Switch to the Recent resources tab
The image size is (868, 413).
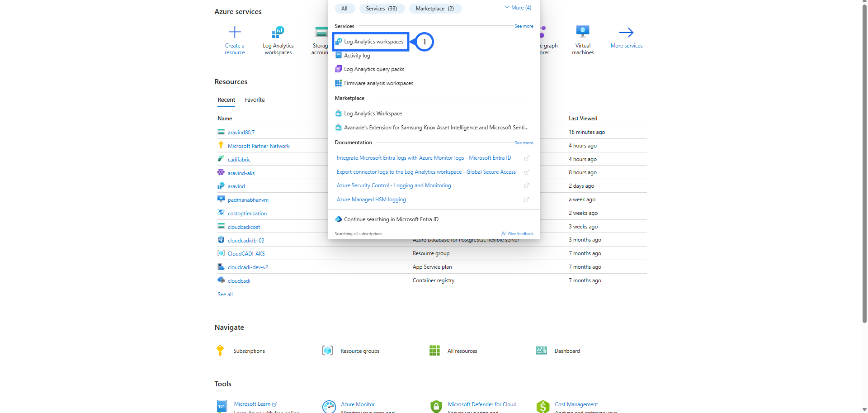tap(226, 100)
